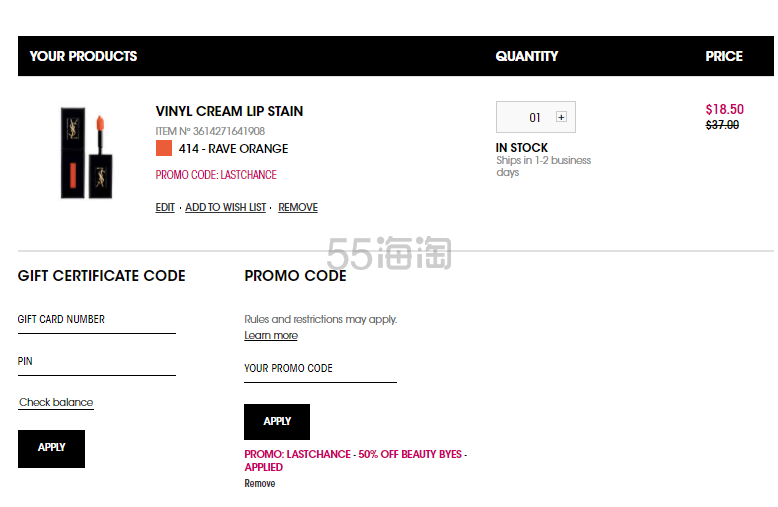The width and height of the screenshot is (778, 507).
Task: Click the Promo Code LASTCHANCE product label
Action: (216, 175)
